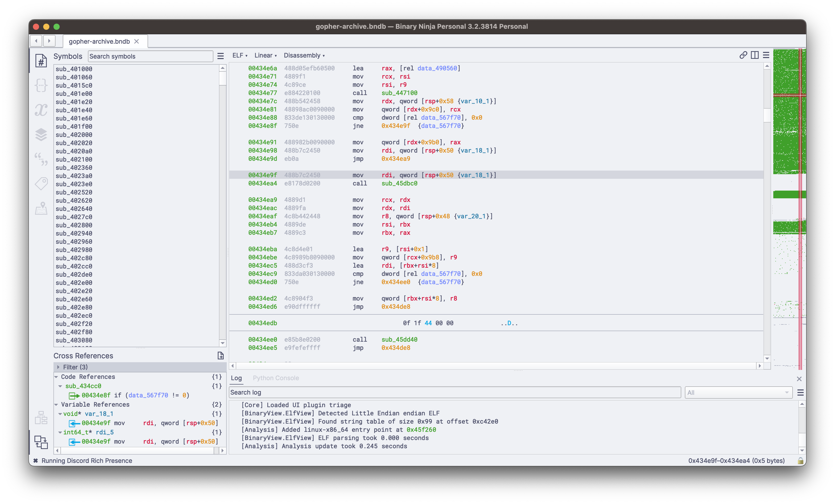Viewport: 835px width, 504px height.
Task: Open the ELF view type dropdown
Action: 240,55
